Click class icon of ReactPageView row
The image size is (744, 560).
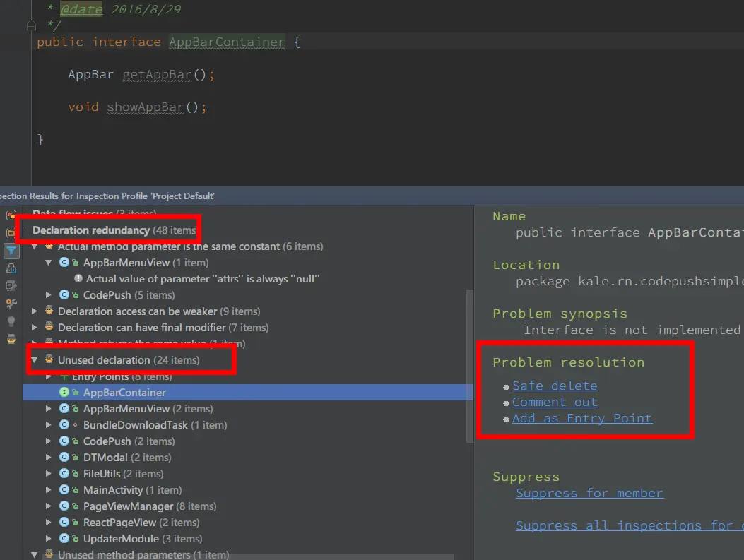64,522
